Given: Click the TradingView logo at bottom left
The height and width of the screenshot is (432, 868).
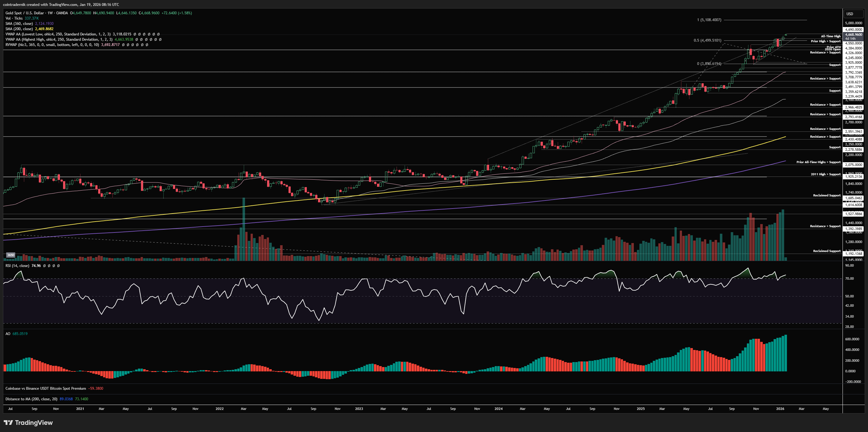Looking at the screenshot, I should tap(28, 423).
